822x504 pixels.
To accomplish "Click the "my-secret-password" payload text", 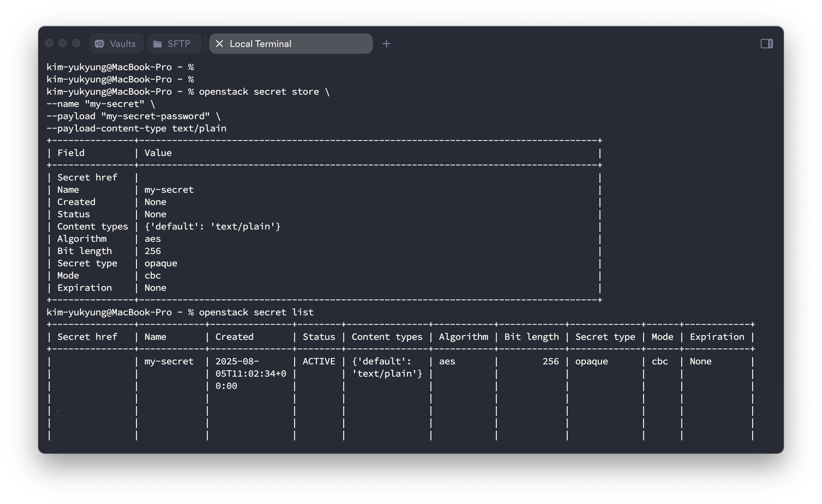I will click(155, 116).
